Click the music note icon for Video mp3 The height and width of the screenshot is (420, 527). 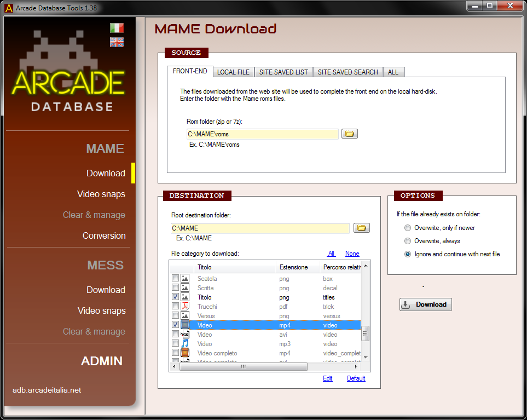pyautogui.click(x=185, y=344)
